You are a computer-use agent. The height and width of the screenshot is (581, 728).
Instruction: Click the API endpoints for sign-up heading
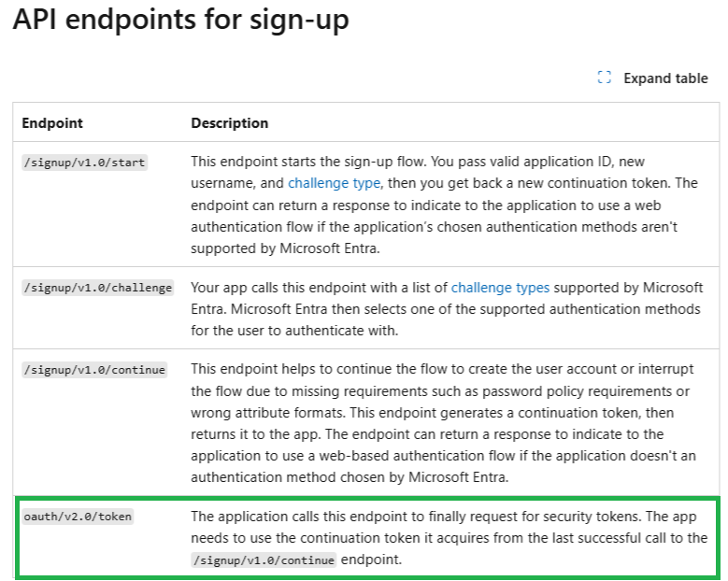pyautogui.click(x=180, y=20)
